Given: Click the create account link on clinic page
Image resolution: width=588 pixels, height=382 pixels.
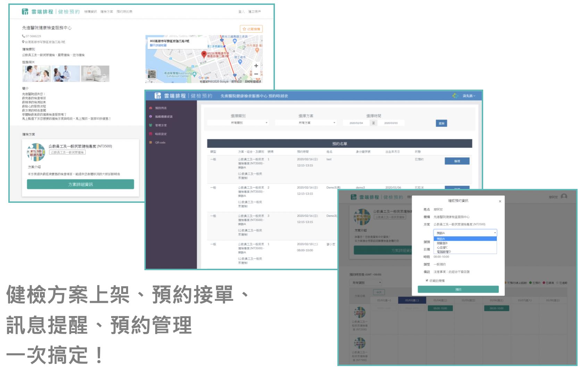Looking at the screenshot, I should coord(254,12).
